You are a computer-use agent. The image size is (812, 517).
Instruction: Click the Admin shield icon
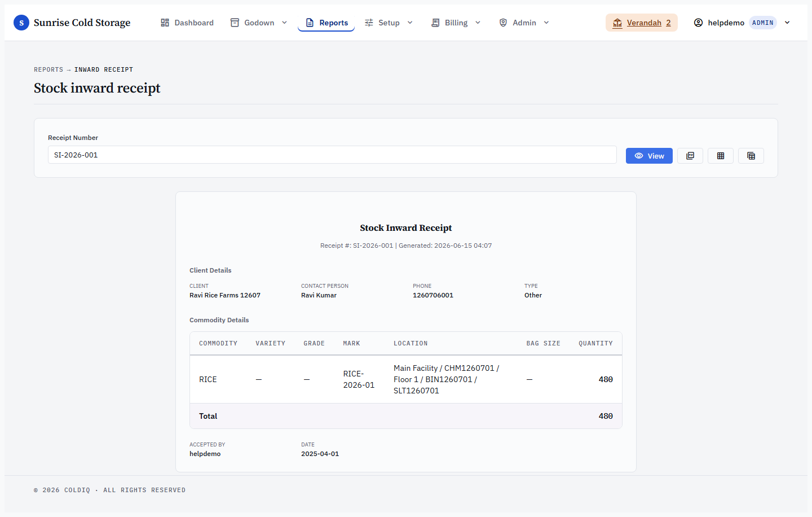tap(503, 23)
